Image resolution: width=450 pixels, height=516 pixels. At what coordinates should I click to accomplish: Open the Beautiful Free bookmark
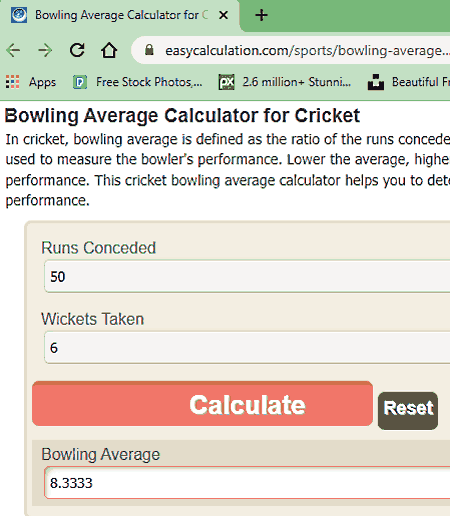409,82
